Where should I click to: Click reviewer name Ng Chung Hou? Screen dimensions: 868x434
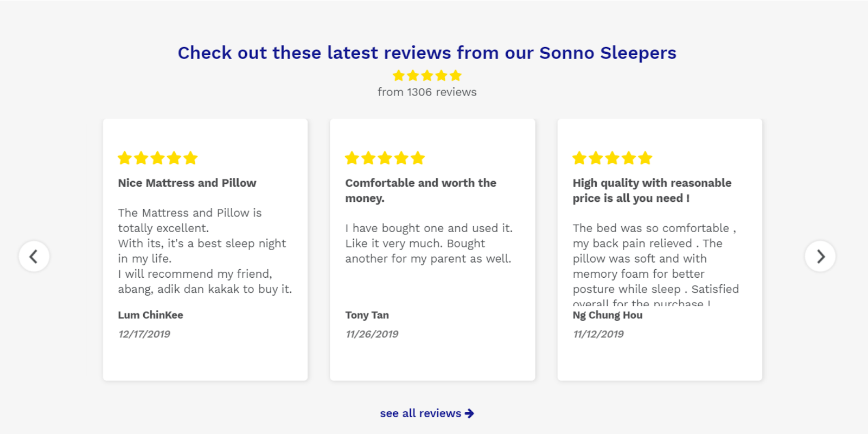click(608, 315)
